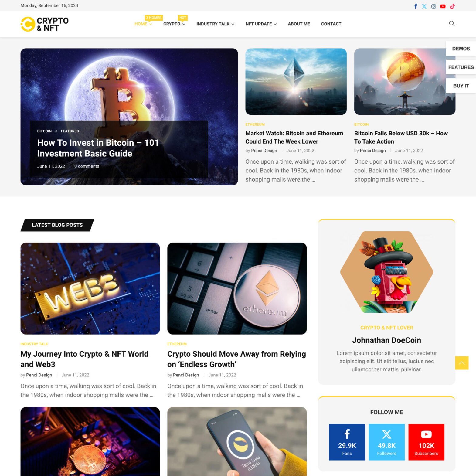Click the Crypto & NFT logo
Screen dimensions: 476x476
point(45,24)
